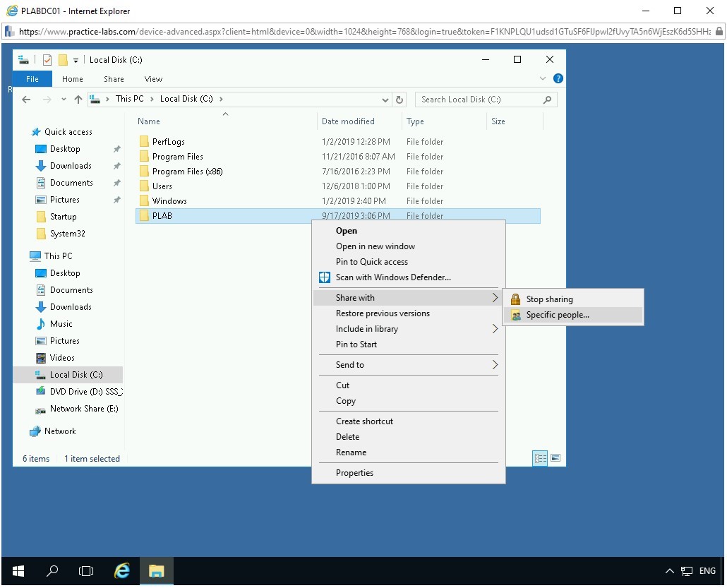The image size is (727, 588).
Task: Open taskbar Search magnifier
Action: click(x=52, y=571)
